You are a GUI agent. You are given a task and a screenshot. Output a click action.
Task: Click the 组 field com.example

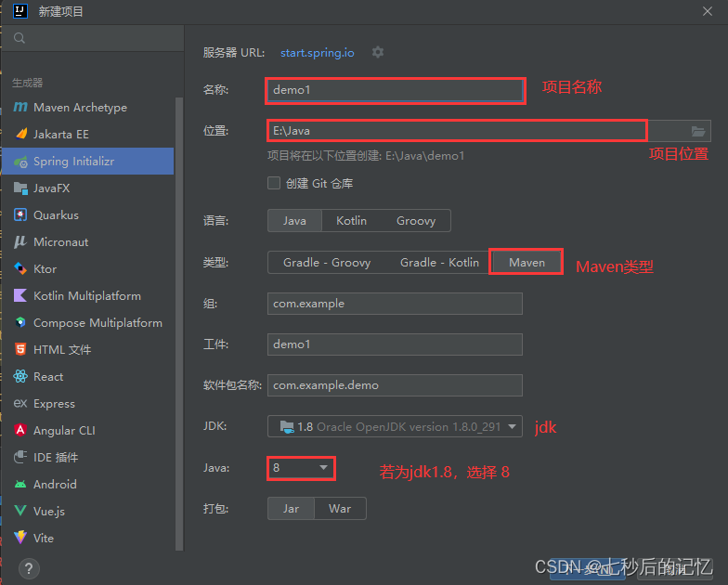coord(395,304)
